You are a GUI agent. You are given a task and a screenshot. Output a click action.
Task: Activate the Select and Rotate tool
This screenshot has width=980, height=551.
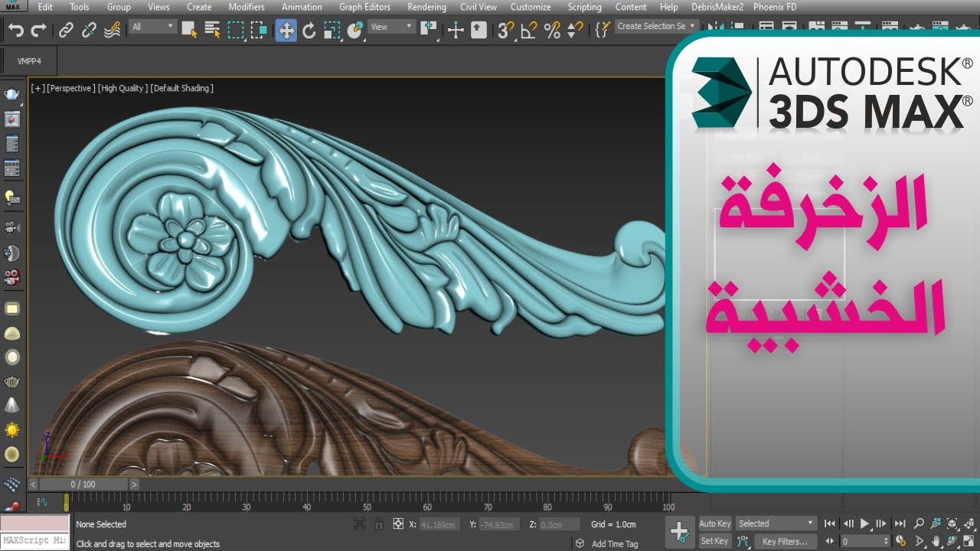pyautogui.click(x=309, y=31)
